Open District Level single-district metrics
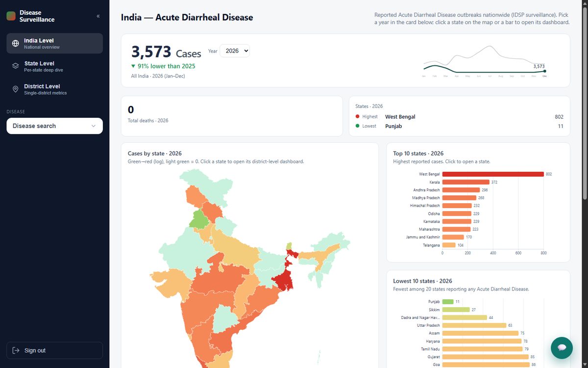The image size is (588, 368). [x=54, y=89]
